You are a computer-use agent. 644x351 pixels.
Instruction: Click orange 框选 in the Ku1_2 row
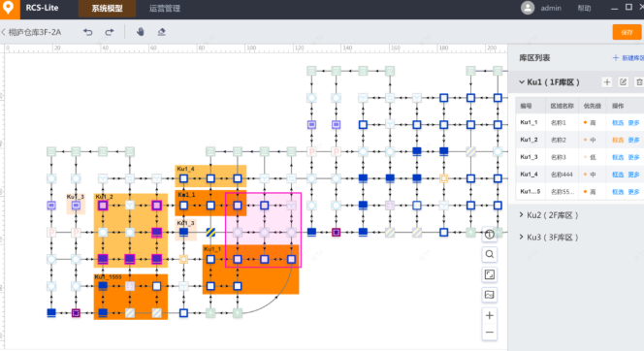(618, 140)
